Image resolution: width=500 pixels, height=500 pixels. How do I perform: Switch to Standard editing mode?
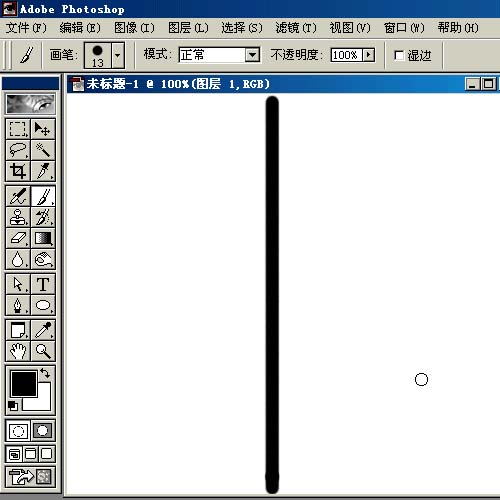click(18, 431)
